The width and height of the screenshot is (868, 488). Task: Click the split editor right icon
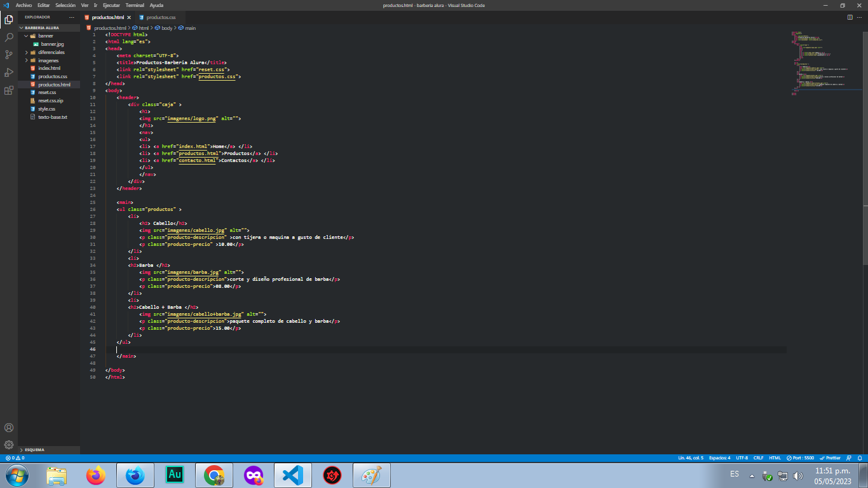[851, 17]
